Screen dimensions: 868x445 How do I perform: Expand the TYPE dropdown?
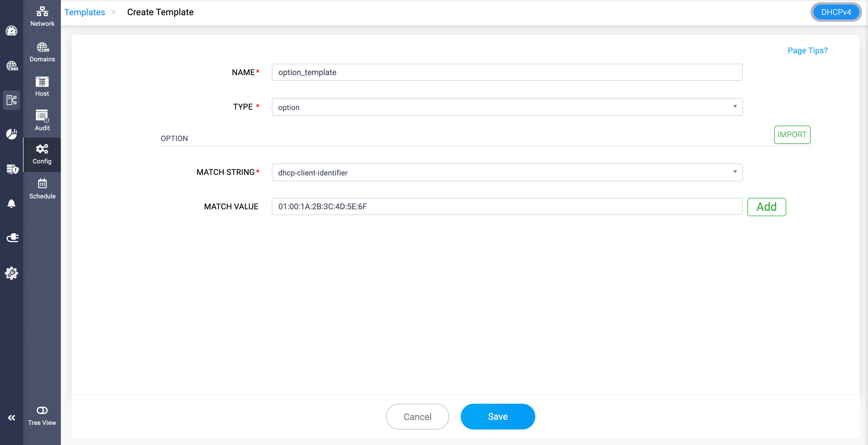[x=507, y=107]
